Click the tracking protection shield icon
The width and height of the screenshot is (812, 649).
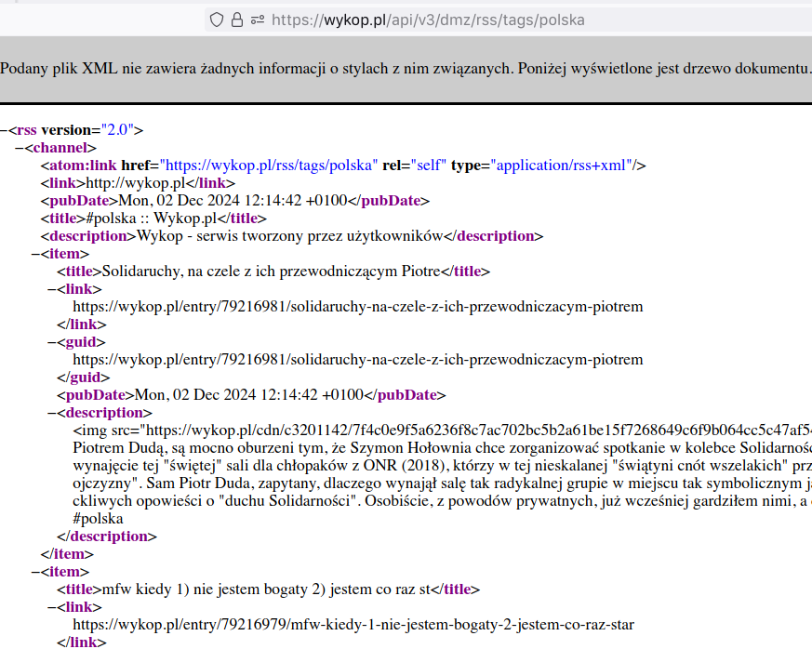pos(217,20)
